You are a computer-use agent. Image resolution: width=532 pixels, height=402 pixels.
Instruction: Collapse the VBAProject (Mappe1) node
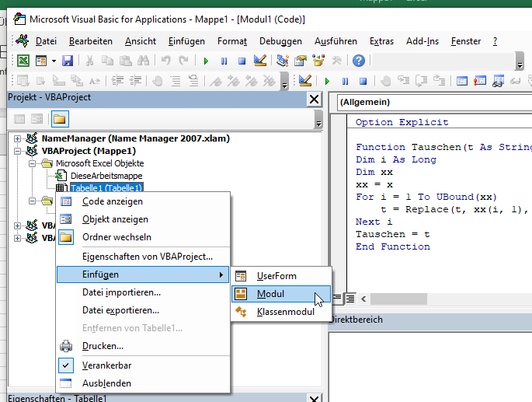point(17,151)
